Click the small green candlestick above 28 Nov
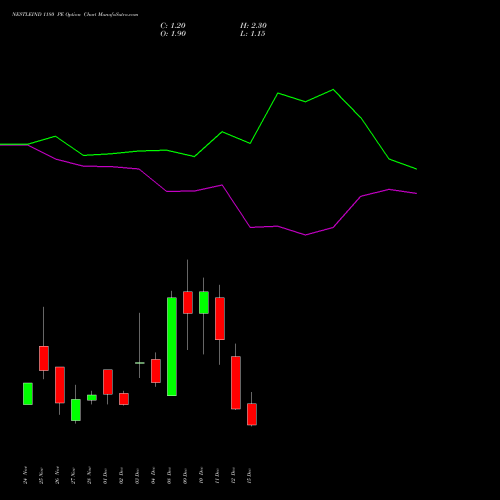 [92, 398]
